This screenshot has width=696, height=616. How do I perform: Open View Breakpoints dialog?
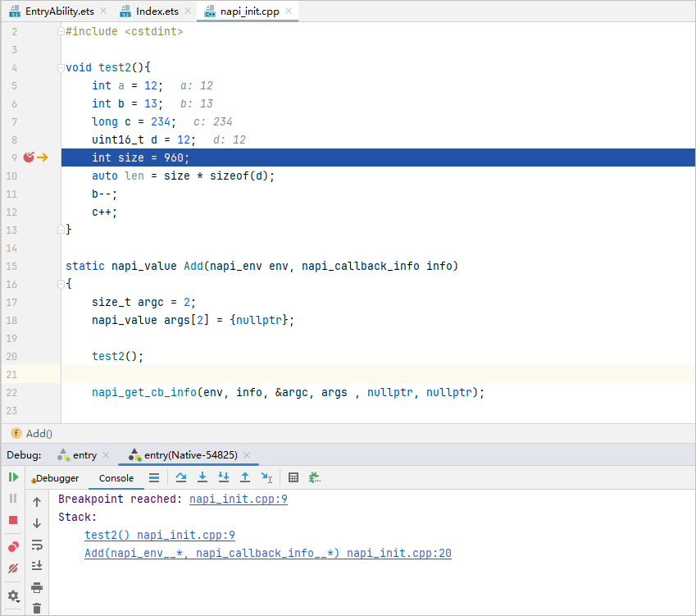(13, 546)
